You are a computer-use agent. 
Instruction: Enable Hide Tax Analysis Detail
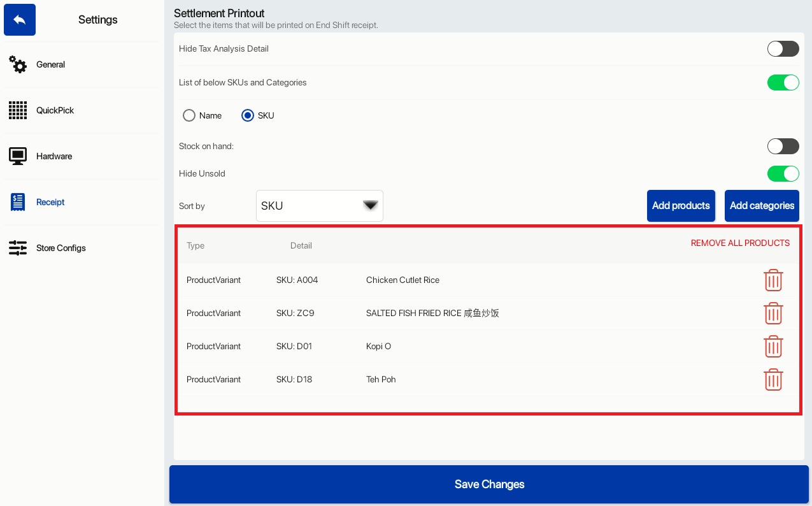[783, 48]
